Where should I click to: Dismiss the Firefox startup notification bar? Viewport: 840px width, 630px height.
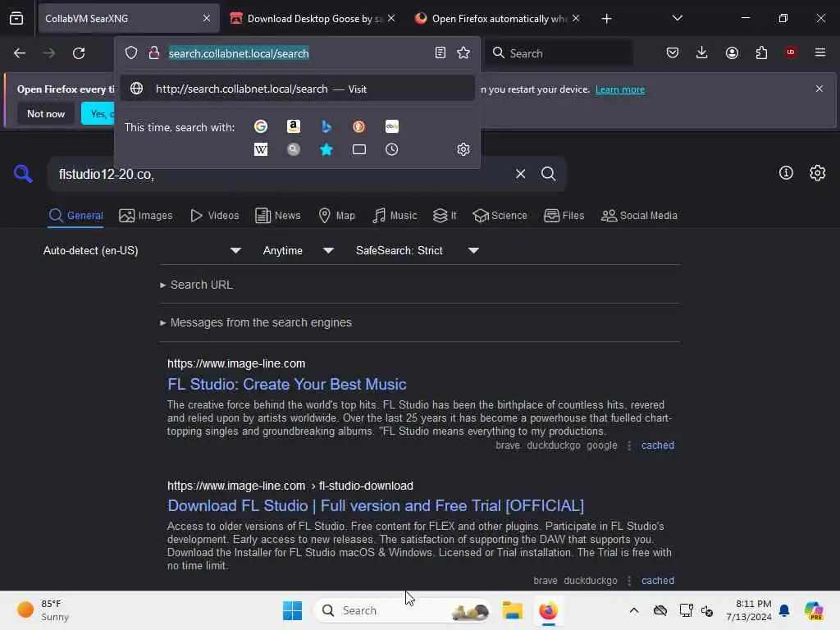pos(819,89)
